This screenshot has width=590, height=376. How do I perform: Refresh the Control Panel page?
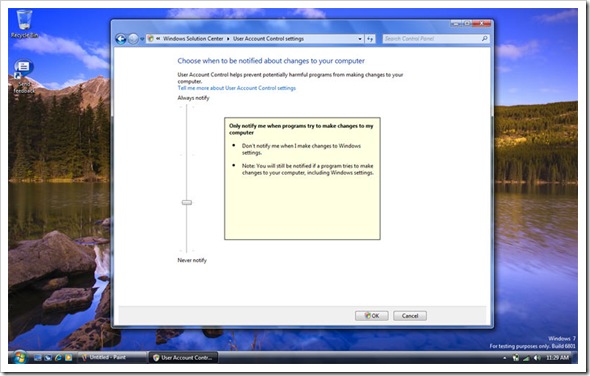coord(370,39)
